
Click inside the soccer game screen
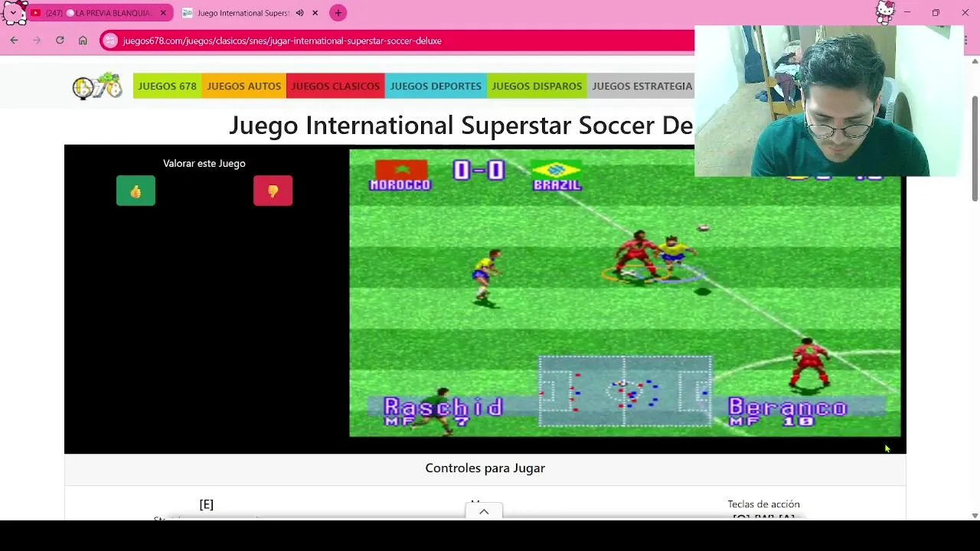point(625,292)
